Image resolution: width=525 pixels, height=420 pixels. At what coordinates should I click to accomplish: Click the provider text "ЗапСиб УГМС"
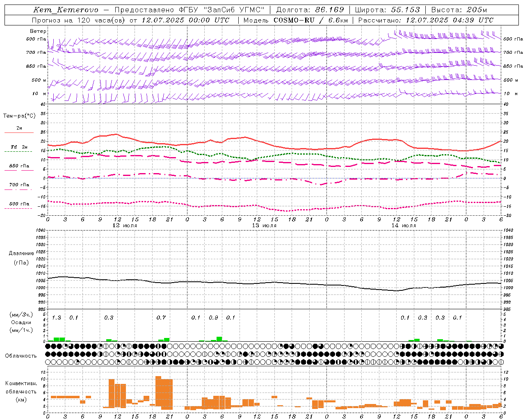(x=234, y=10)
